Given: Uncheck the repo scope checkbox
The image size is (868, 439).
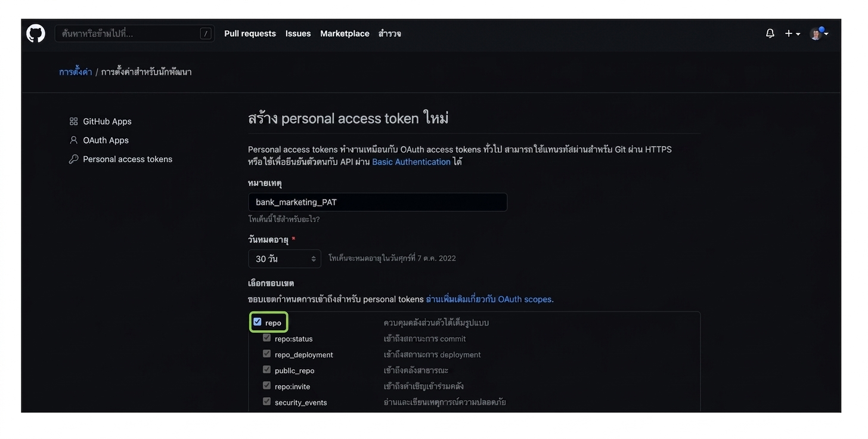Looking at the screenshot, I should 258,322.
